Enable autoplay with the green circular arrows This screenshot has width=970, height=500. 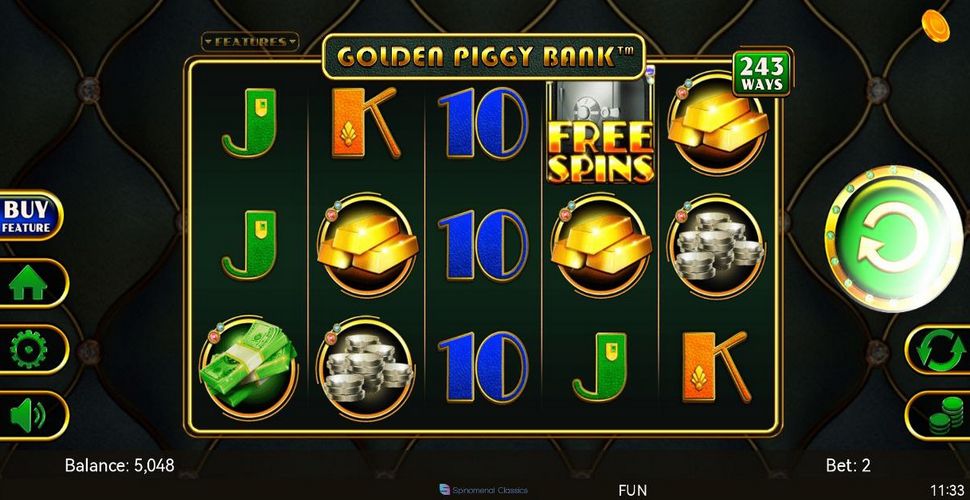pyautogui.click(x=940, y=350)
